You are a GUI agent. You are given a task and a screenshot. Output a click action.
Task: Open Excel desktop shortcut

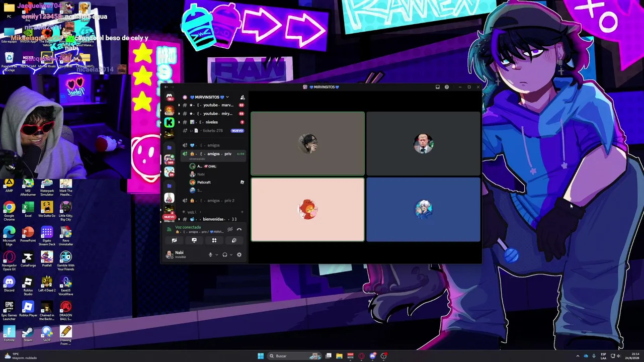[28, 210]
